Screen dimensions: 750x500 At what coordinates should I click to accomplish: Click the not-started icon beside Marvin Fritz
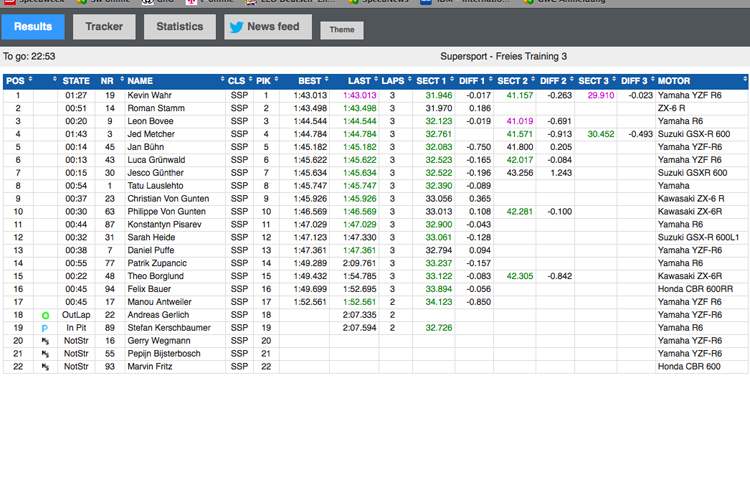click(x=45, y=367)
